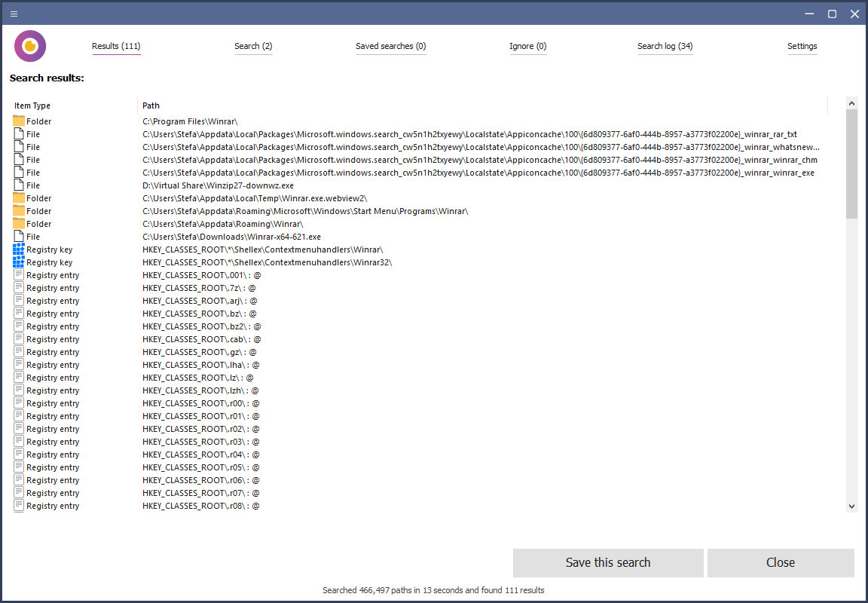Click folder icon for C:\Program Files\Winrar\

click(19, 121)
